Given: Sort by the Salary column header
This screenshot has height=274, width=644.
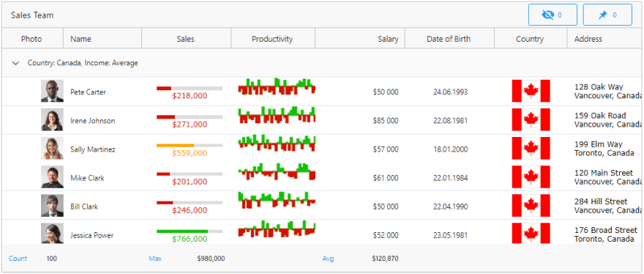Looking at the screenshot, I should tap(360, 39).
